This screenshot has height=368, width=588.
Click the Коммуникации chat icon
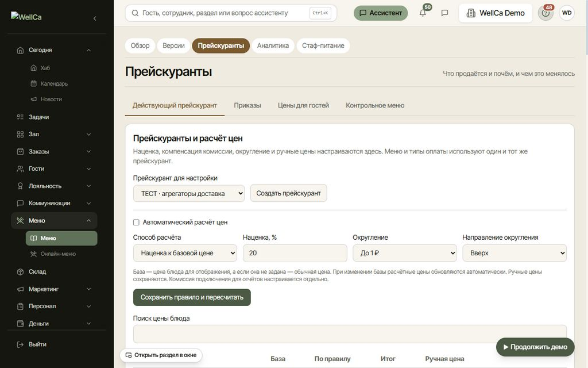coord(20,203)
